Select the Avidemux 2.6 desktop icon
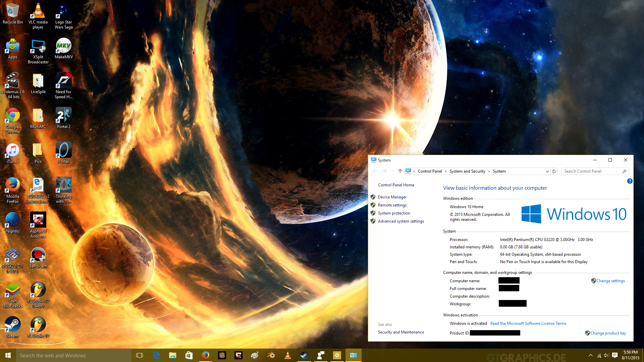This screenshot has width=644, height=362. 12,86
